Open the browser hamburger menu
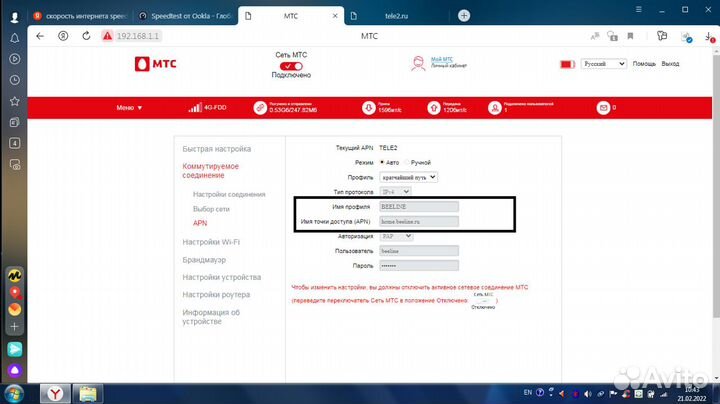Viewport: 720px width, 404px height. [x=638, y=9]
